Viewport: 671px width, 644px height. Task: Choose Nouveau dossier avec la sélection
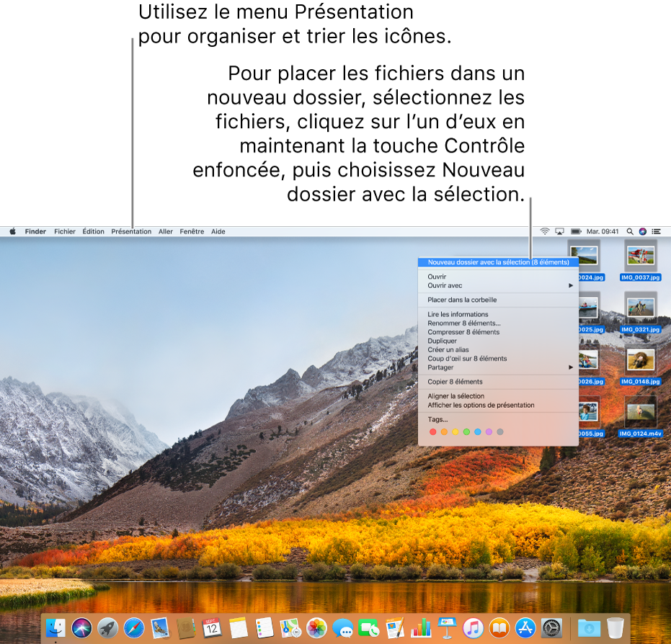point(498,262)
